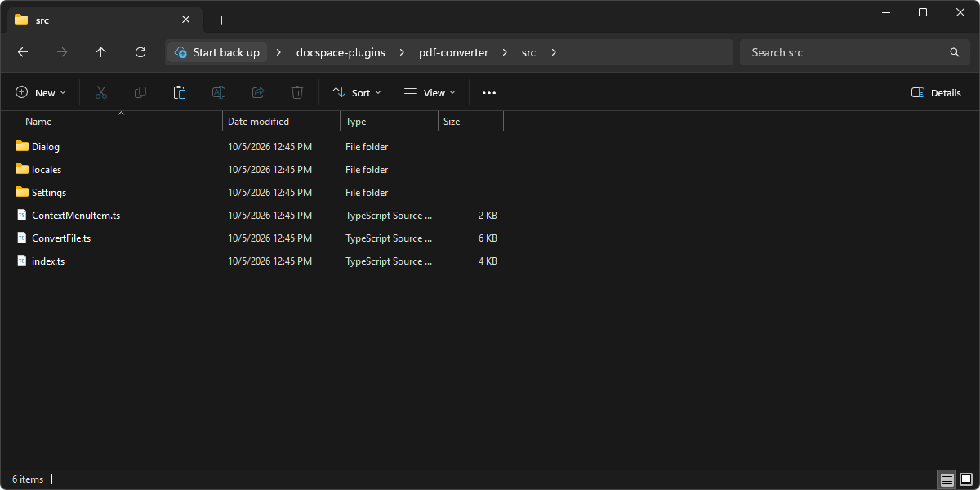Sort by Date modified column header

[258, 121]
